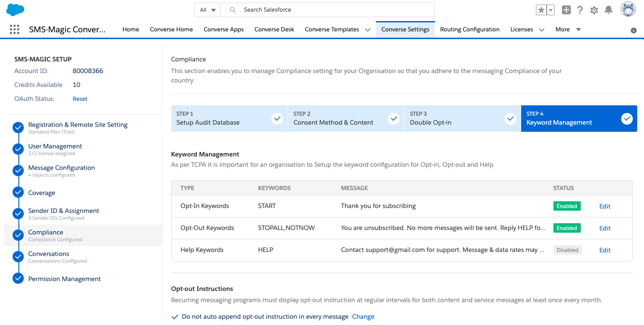Click the Coverage step check icon
The height and width of the screenshot is (325, 644).
[x=18, y=192]
